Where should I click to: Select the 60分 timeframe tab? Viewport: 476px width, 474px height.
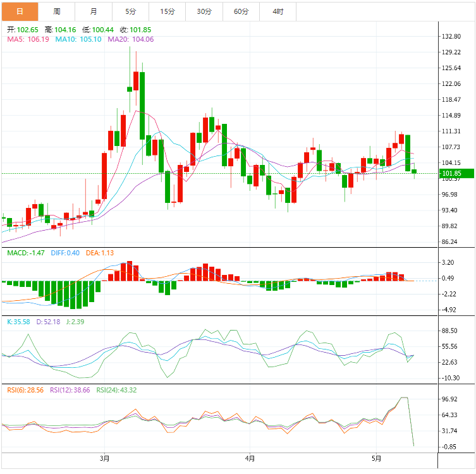tap(241, 11)
